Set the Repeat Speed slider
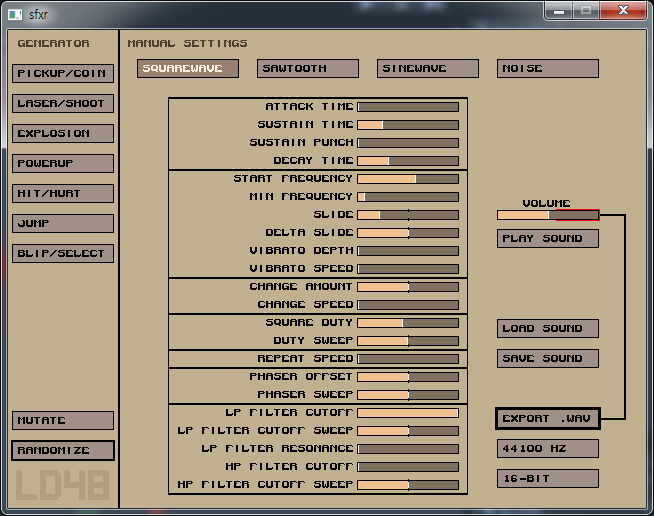This screenshot has width=654, height=516. tap(408, 359)
